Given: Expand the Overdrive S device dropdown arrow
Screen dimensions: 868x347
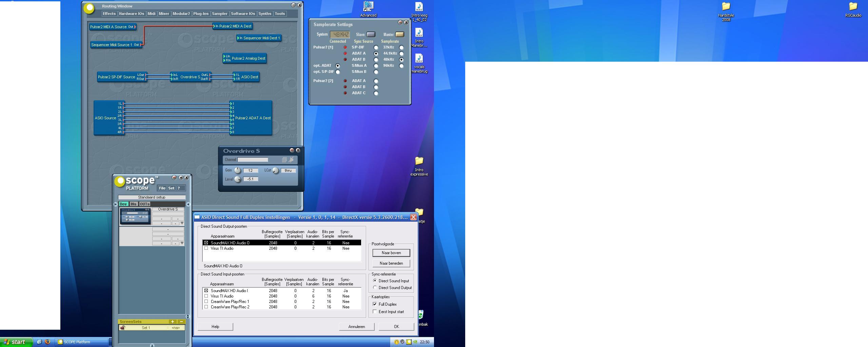Looking at the screenshot, I should coord(182,223).
